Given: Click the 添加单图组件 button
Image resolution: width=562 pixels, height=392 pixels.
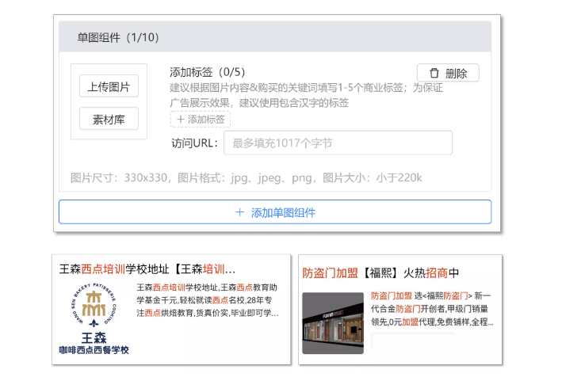Looking at the screenshot, I should (275, 212).
